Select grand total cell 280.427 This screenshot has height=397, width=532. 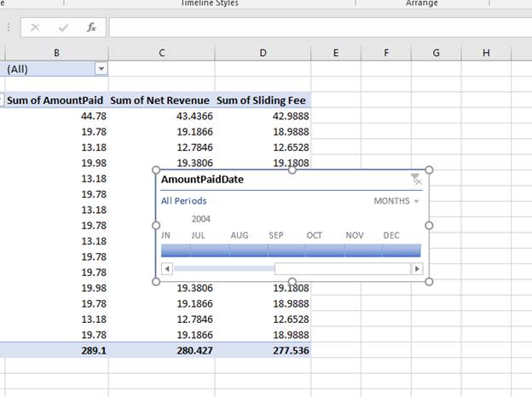[x=161, y=350]
